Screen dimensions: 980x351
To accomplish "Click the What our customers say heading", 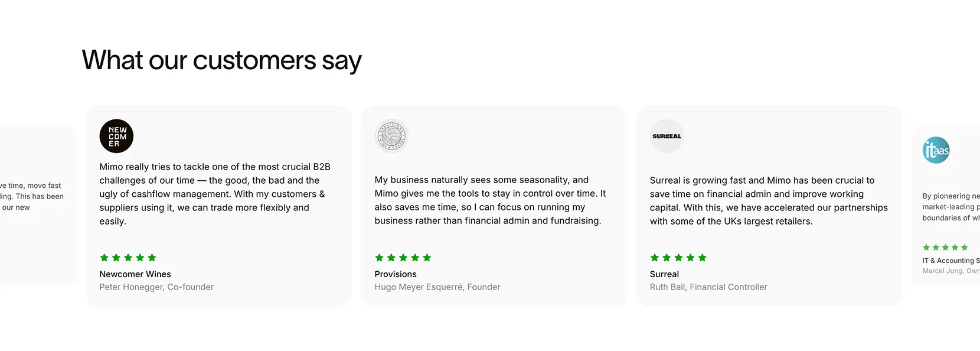I will pyautogui.click(x=221, y=61).
